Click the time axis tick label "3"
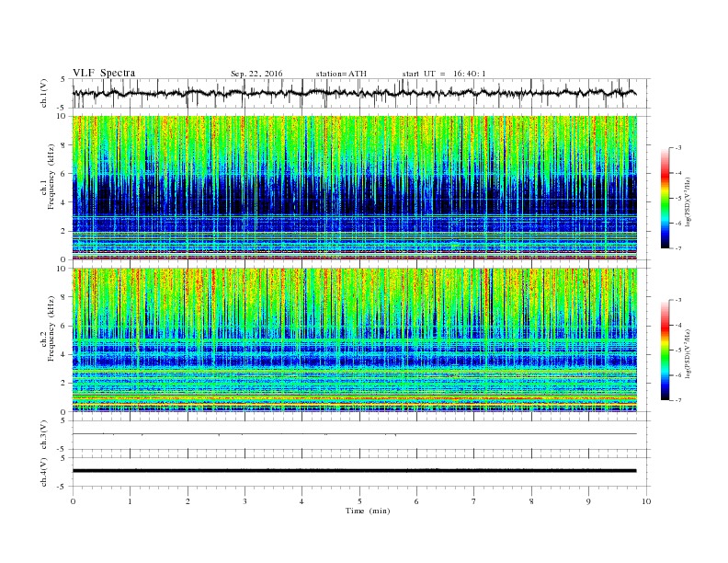 click(245, 501)
